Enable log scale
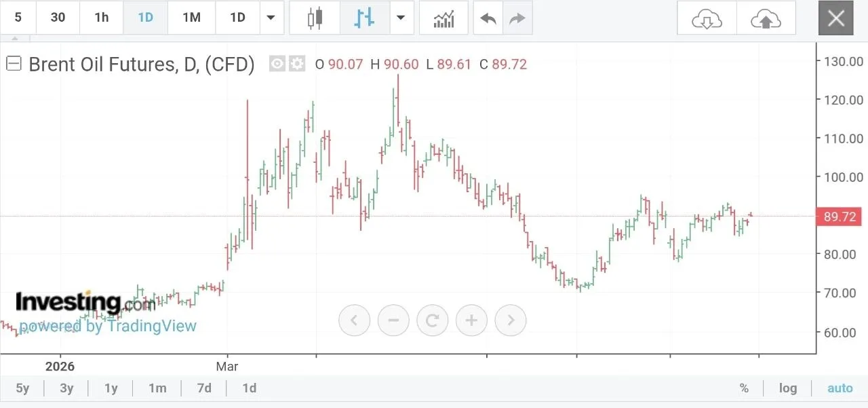This screenshot has height=408, width=868. point(787,388)
